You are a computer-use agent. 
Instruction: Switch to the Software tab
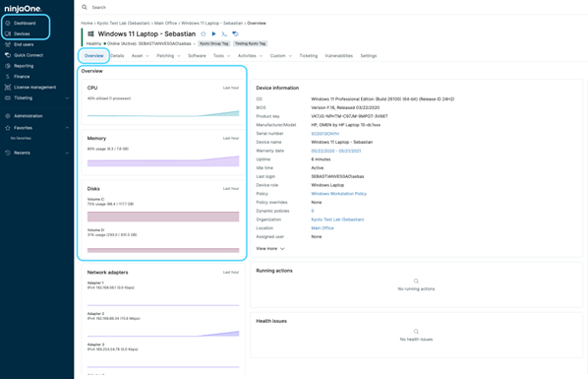click(x=197, y=55)
